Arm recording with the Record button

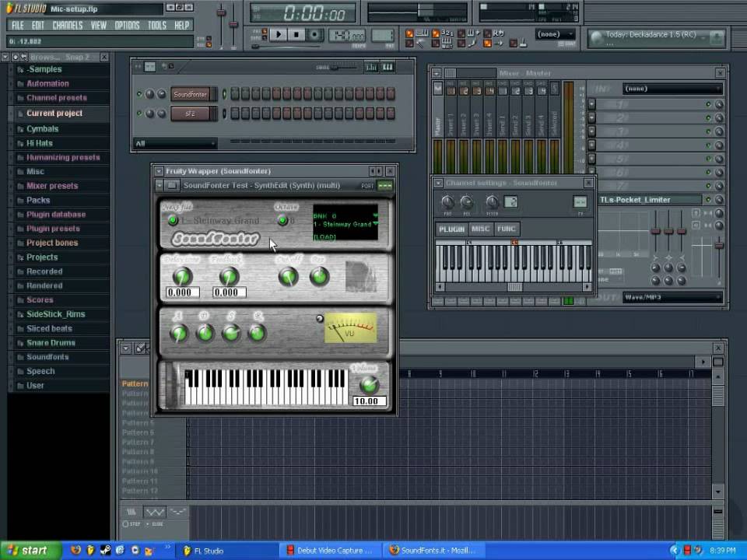point(314,35)
